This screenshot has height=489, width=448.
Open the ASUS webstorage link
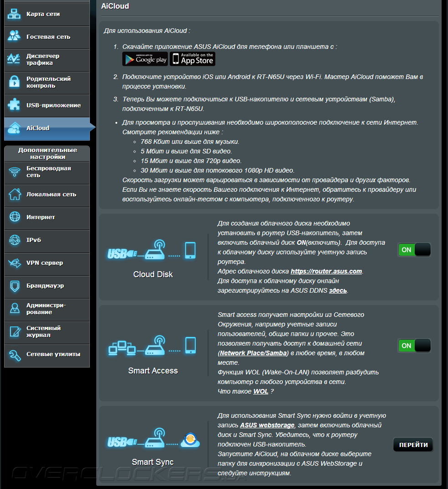[x=267, y=425]
